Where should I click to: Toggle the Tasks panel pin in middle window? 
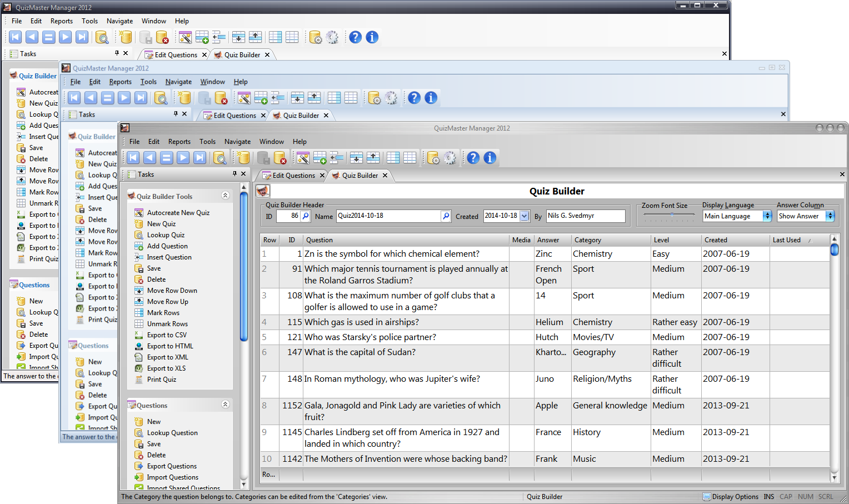click(176, 113)
